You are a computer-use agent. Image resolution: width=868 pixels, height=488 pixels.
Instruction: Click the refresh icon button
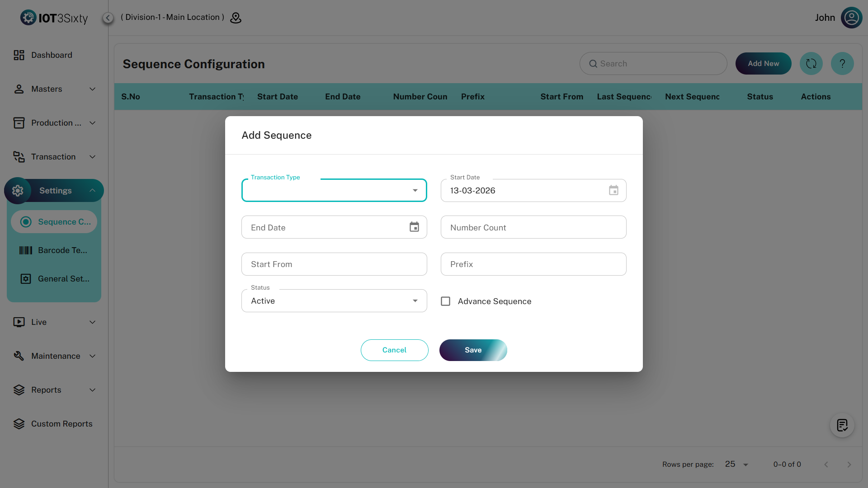811,64
